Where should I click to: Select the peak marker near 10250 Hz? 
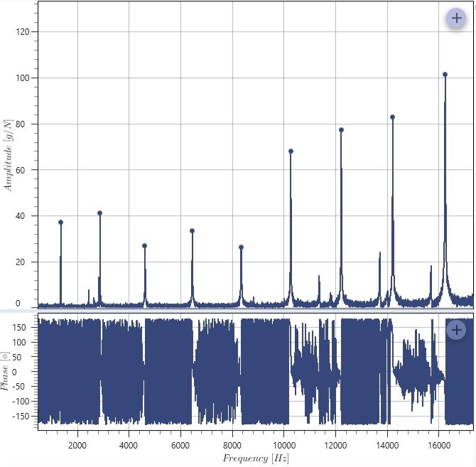tap(291, 151)
